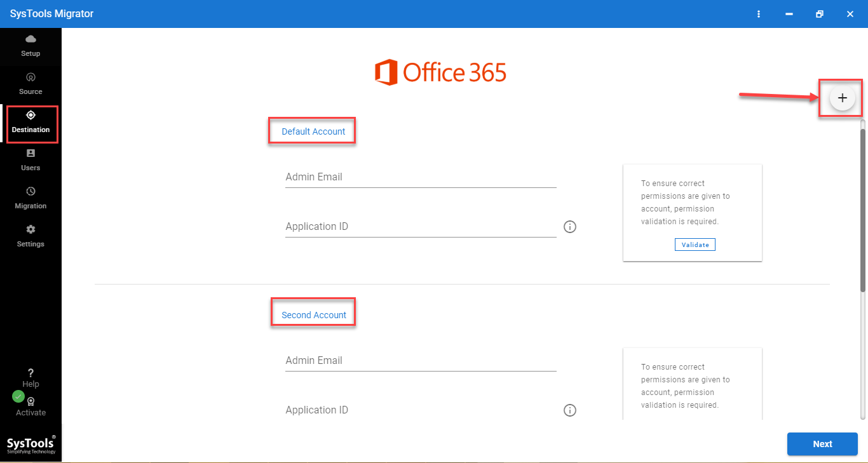
Task: Select the Destination target icon
Action: click(x=31, y=115)
